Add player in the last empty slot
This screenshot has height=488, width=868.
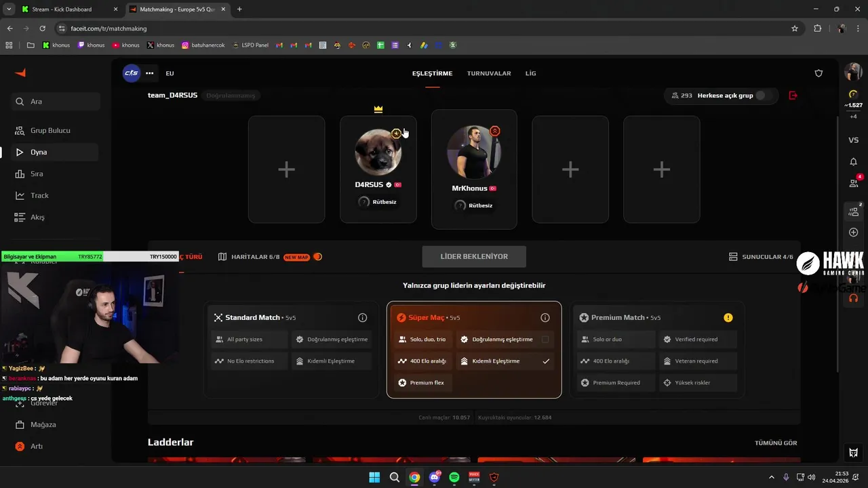[661, 169]
